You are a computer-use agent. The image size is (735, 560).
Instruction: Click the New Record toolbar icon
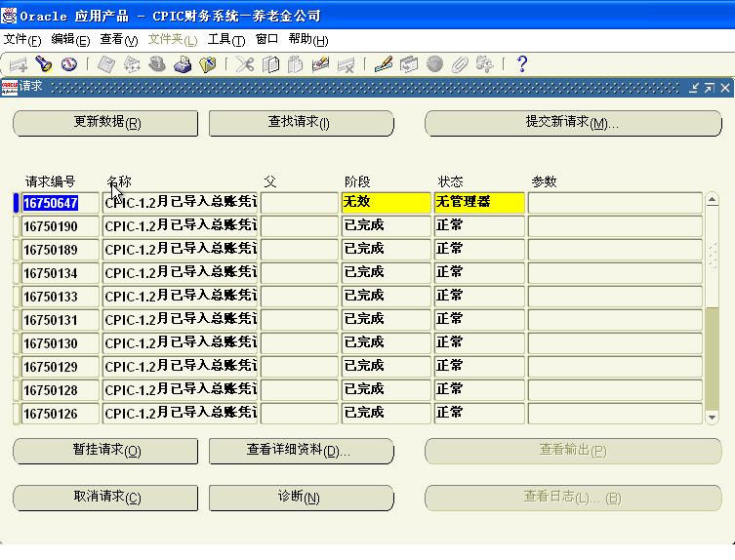[19, 64]
